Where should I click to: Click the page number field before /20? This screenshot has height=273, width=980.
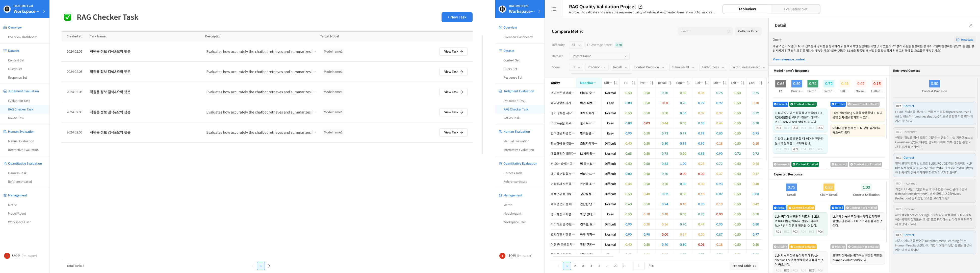point(639,266)
